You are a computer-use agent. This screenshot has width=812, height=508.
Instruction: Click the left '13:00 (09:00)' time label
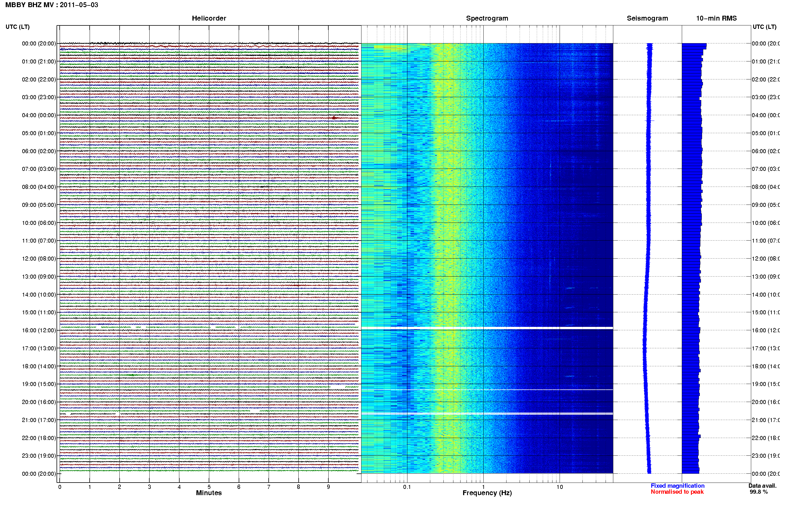coord(39,277)
